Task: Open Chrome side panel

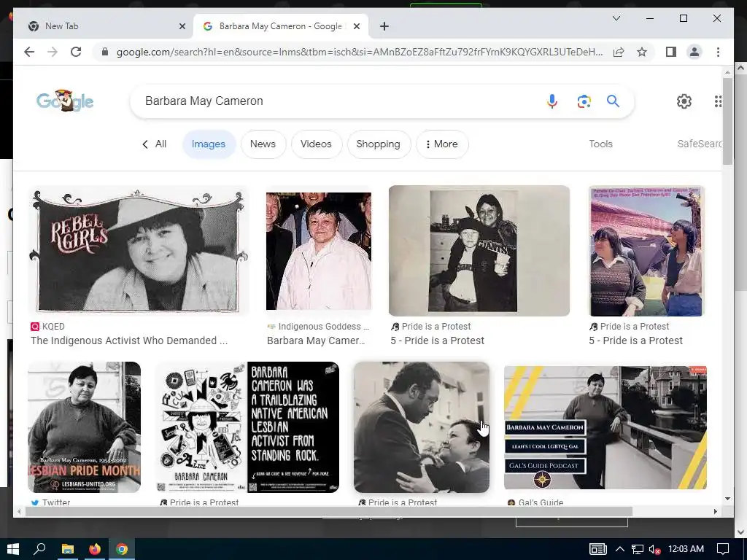Action: click(671, 52)
